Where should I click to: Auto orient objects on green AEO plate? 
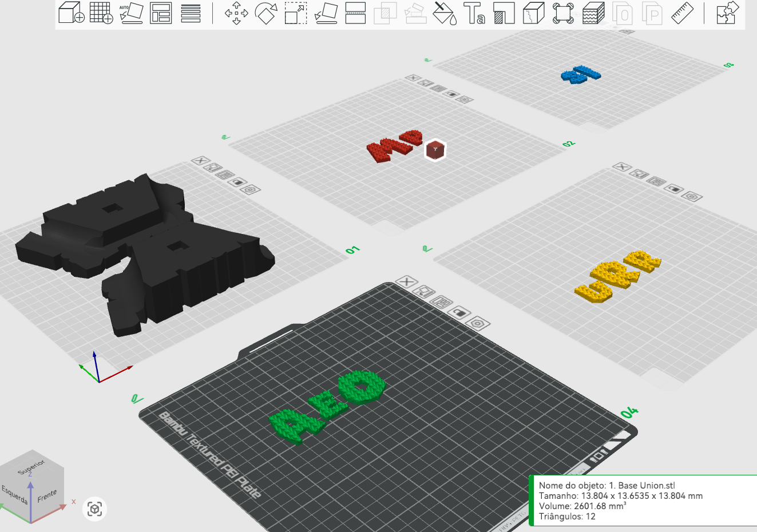[424, 292]
